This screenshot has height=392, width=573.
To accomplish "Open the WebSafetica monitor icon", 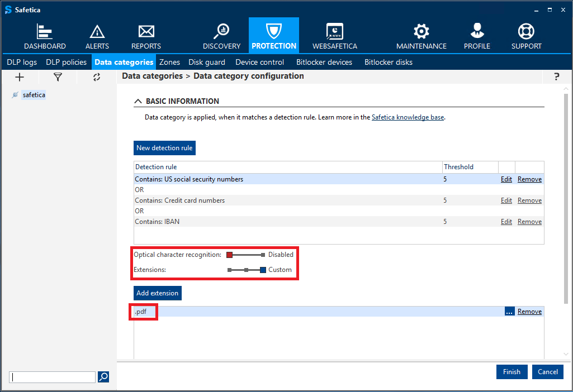I will pyautogui.click(x=335, y=31).
